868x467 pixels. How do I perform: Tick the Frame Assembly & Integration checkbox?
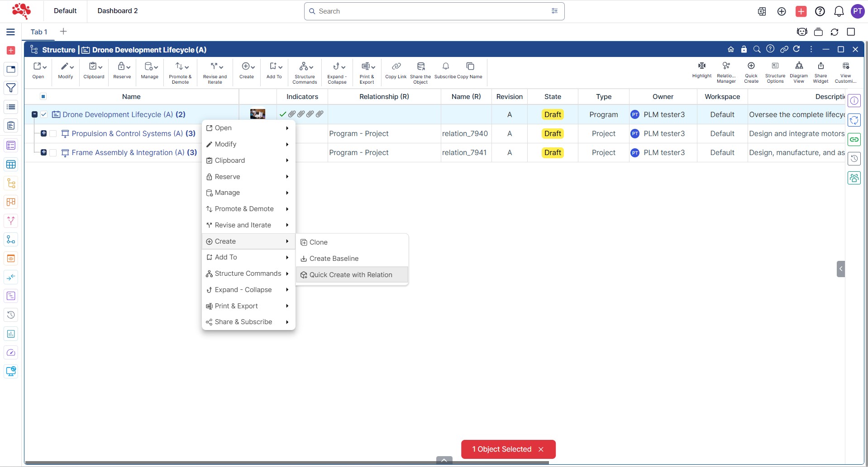53,153
